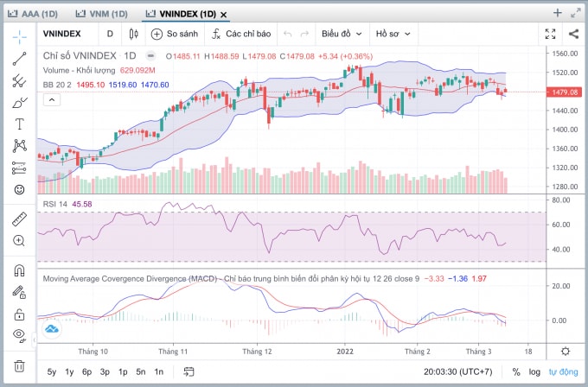Screen dimensions: 588x387
Task: Pick the brush drawing tool
Action: (20, 102)
